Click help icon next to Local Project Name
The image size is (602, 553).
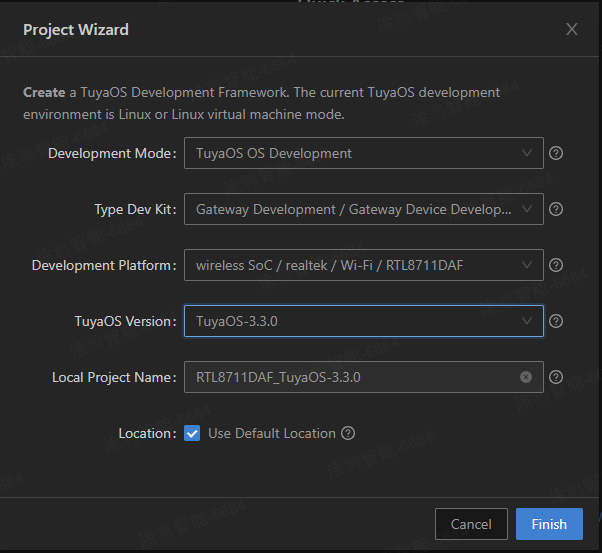coord(556,377)
